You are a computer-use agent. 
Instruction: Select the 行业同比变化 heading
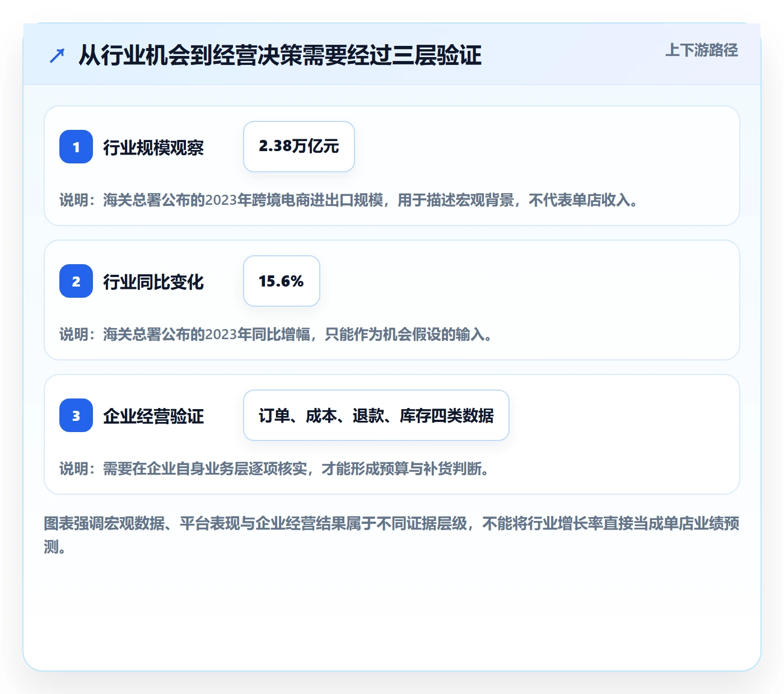153,282
